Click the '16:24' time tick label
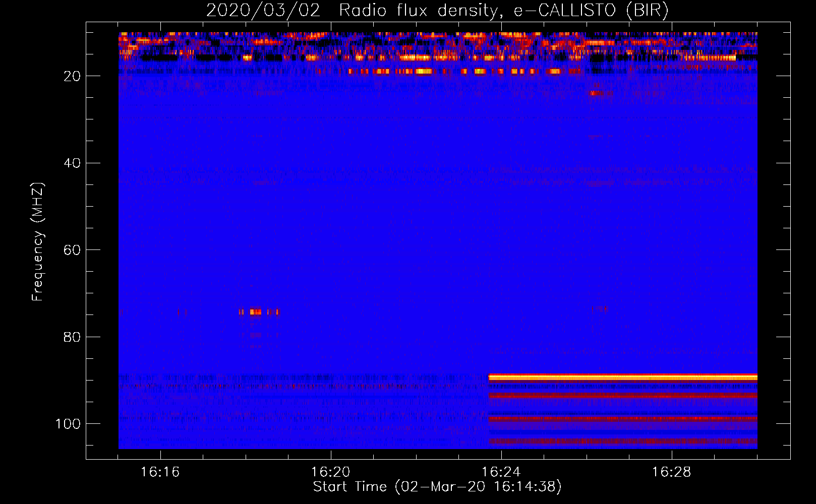Screen dimensions: 816x504 coord(501,472)
